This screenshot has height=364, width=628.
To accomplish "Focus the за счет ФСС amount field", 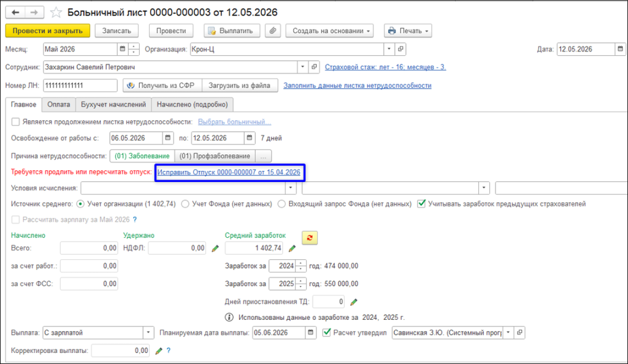I will click(89, 284).
